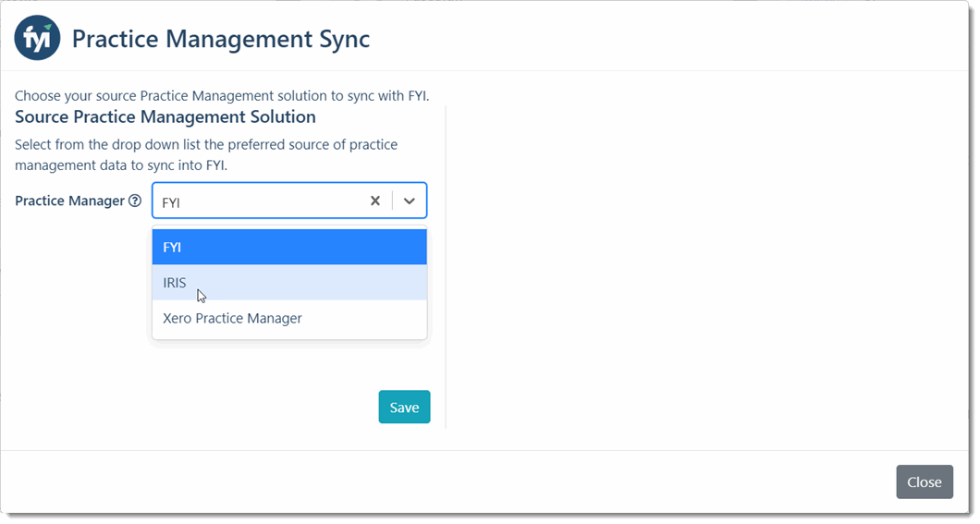The image size is (980, 524).
Task: Clear the Practice Manager selection with X
Action: pyautogui.click(x=375, y=201)
